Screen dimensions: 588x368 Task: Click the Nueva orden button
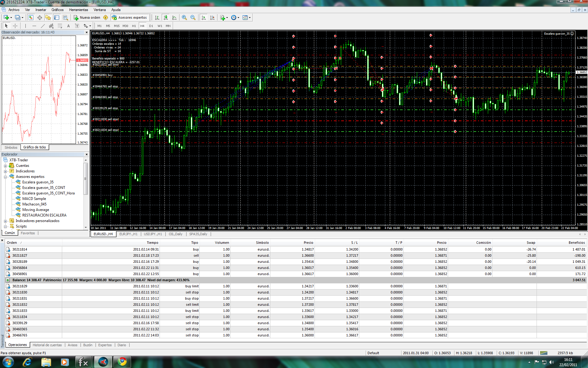[87, 17]
